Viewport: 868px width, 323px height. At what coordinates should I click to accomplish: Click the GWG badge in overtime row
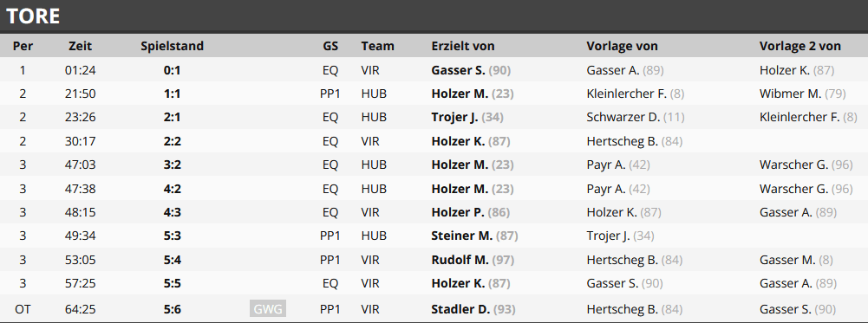pos(268,309)
